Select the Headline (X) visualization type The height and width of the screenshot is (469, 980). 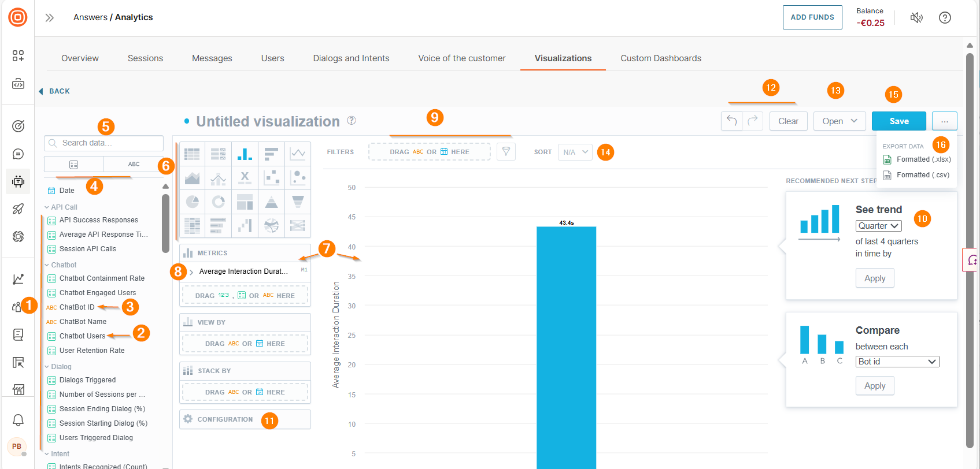pyautogui.click(x=245, y=178)
